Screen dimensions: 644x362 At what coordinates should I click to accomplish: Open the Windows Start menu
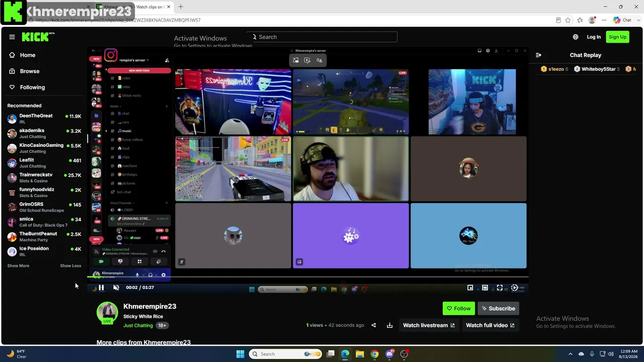(x=240, y=354)
